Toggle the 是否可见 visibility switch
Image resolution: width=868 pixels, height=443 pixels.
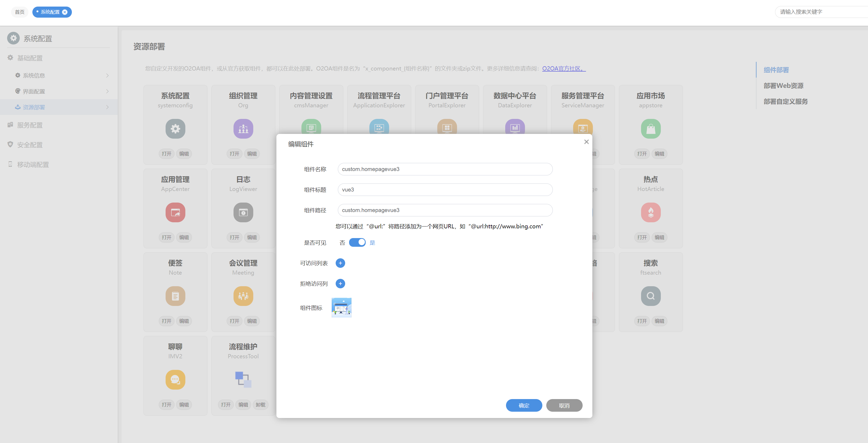pyautogui.click(x=357, y=242)
